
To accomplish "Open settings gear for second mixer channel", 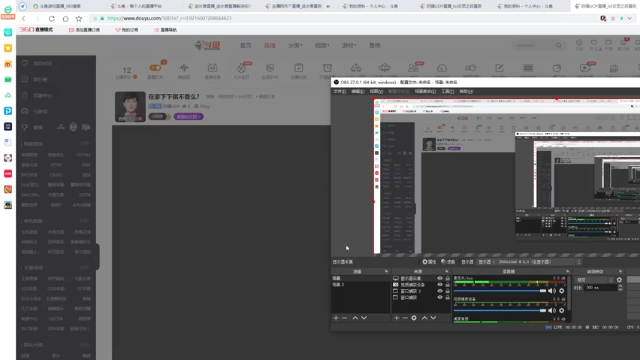I will pyautogui.click(x=562, y=311).
